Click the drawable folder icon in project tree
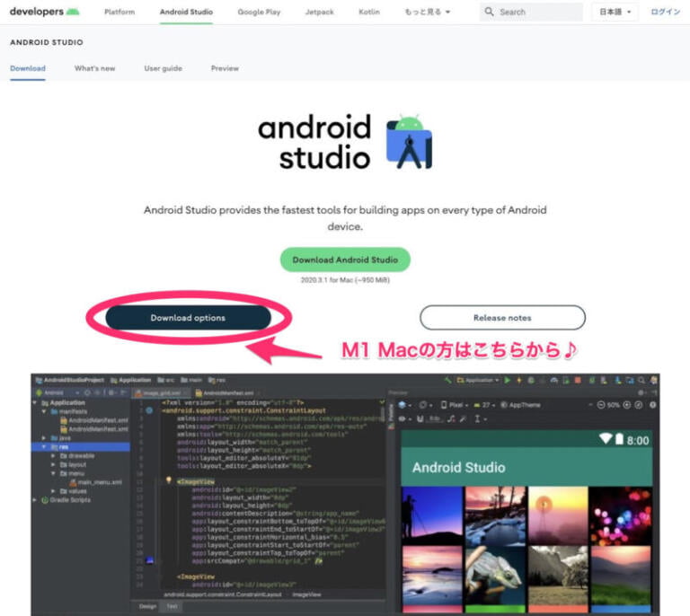 pos(62,456)
